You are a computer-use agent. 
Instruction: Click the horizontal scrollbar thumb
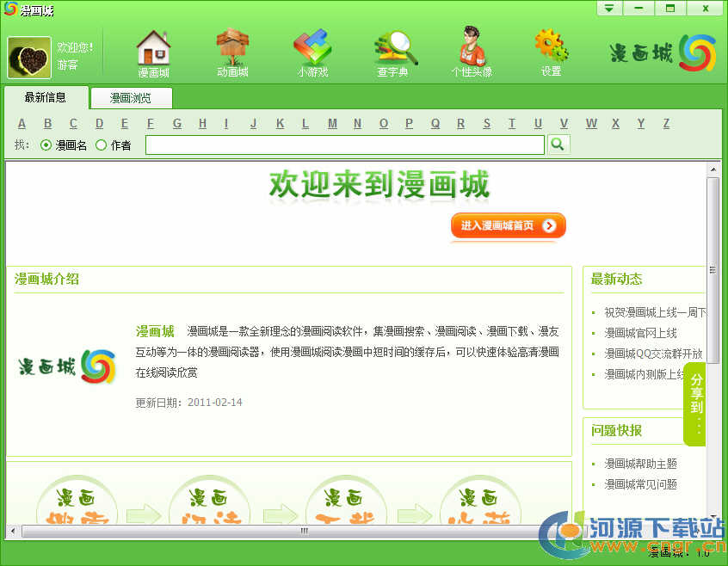[x=304, y=530]
